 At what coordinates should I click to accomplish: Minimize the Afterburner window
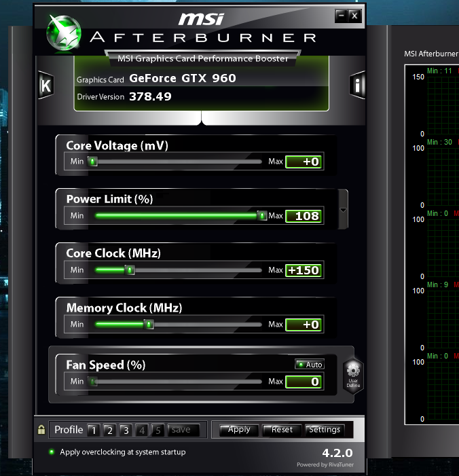click(342, 16)
